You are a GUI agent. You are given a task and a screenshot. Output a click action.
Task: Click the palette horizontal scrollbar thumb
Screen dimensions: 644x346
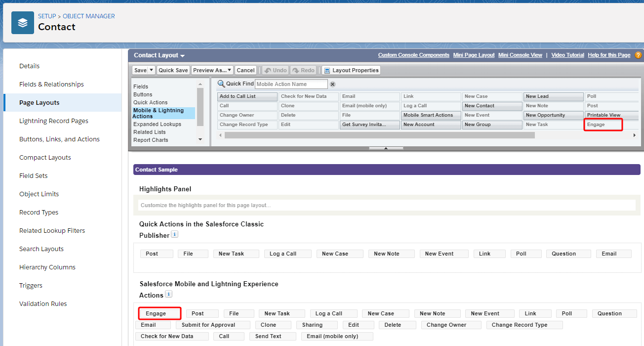(379, 135)
